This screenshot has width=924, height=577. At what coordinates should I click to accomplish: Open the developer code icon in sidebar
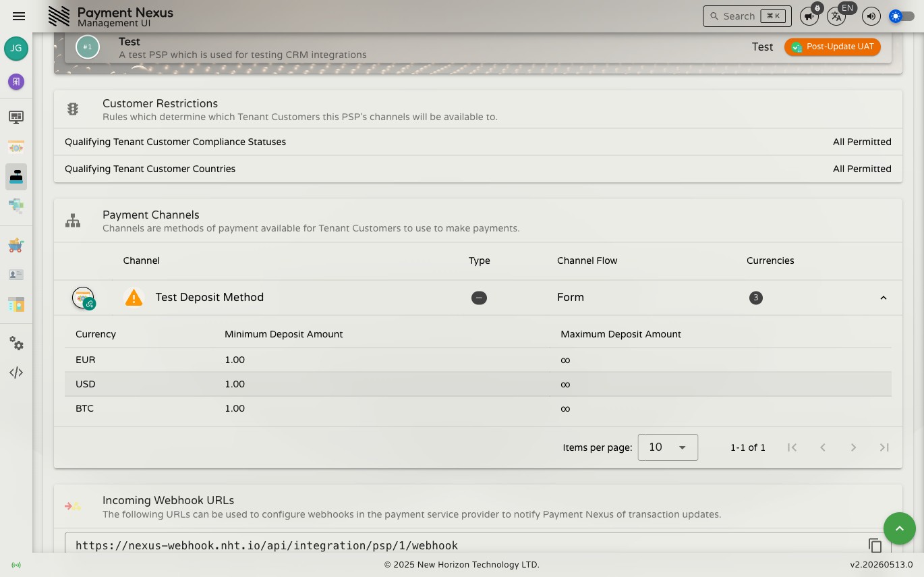[16, 373]
